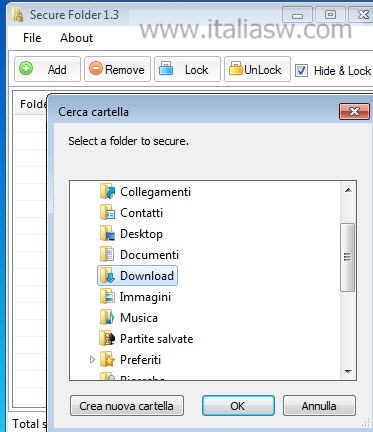Viewport: 373px width, 432px height.
Task: Open the About menu
Action: tap(76, 38)
